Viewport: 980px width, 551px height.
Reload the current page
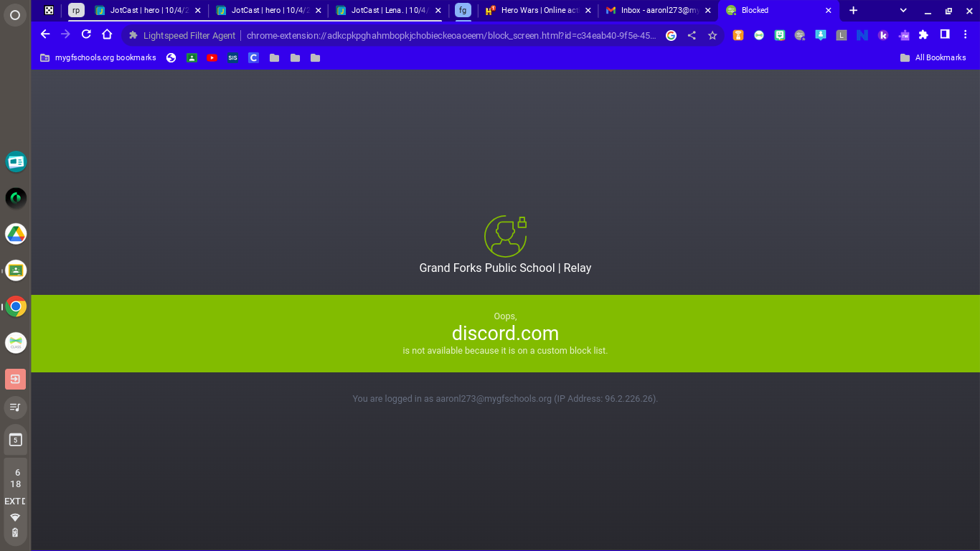pos(86,34)
